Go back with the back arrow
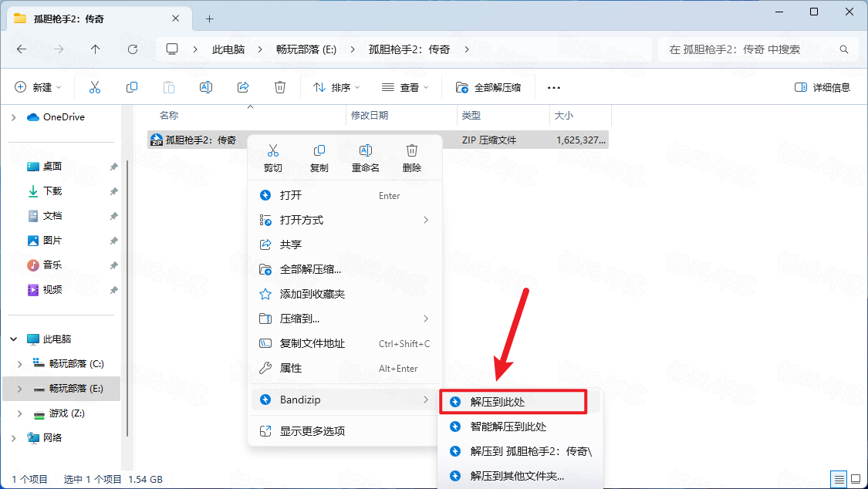The image size is (868, 489). (22, 49)
